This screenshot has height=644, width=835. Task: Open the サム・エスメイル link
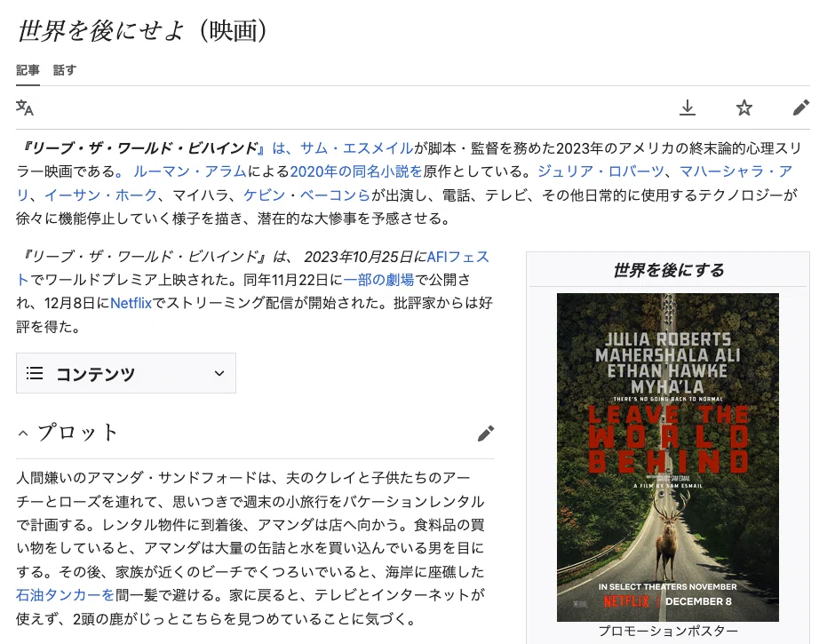point(356,148)
